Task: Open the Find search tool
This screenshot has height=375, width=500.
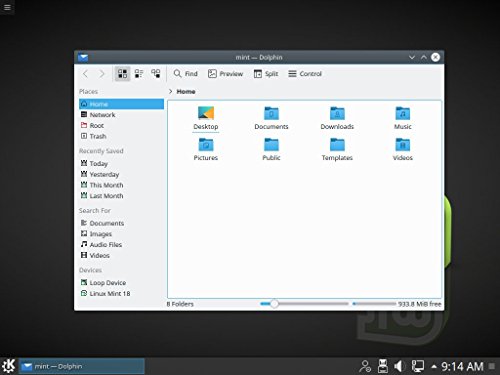Action: pyautogui.click(x=186, y=74)
